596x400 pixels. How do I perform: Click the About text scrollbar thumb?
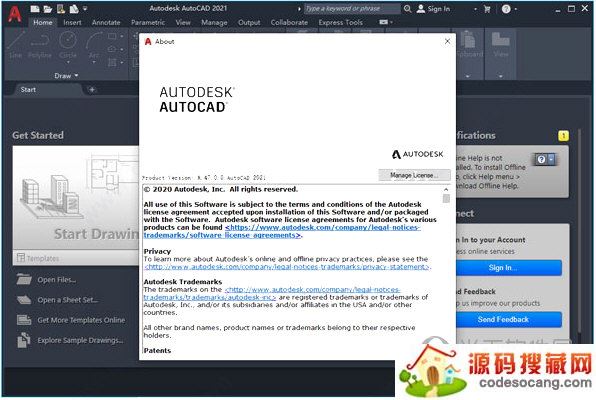pyautogui.click(x=446, y=198)
